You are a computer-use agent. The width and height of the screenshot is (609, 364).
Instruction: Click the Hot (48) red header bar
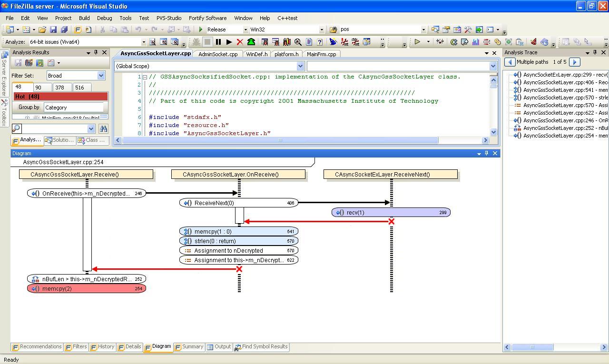(61, 97)
